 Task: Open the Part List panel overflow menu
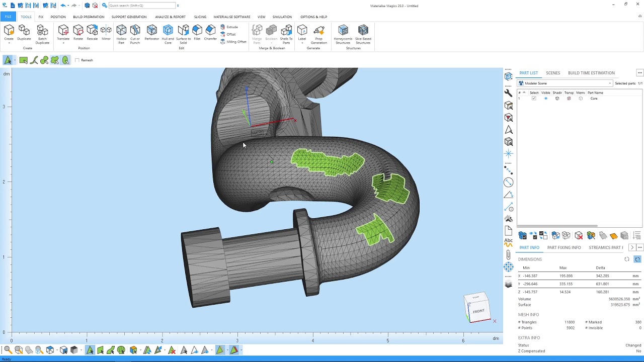pos(639,73)
